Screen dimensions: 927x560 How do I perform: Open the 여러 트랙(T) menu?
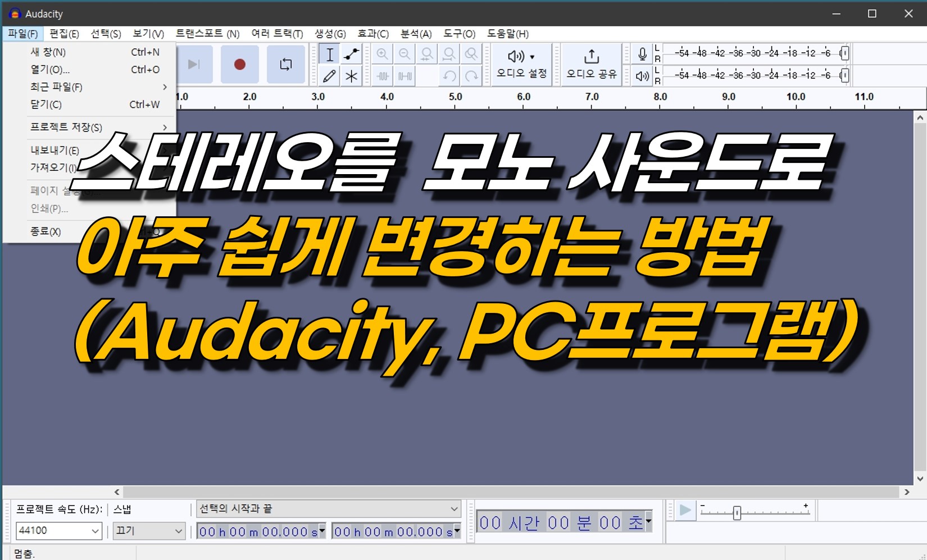277,34
